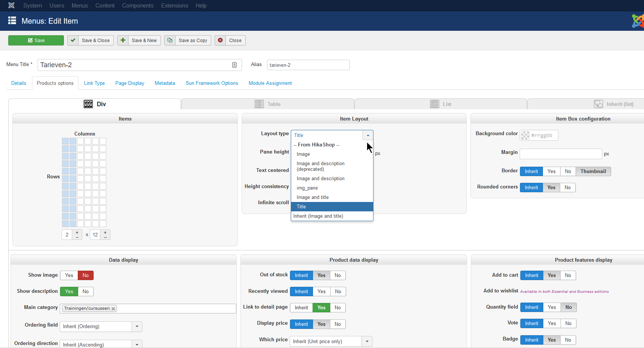Screen dimensions: 644x348
Task: Set Quantity field to Yes
Action: pos(552,307)
